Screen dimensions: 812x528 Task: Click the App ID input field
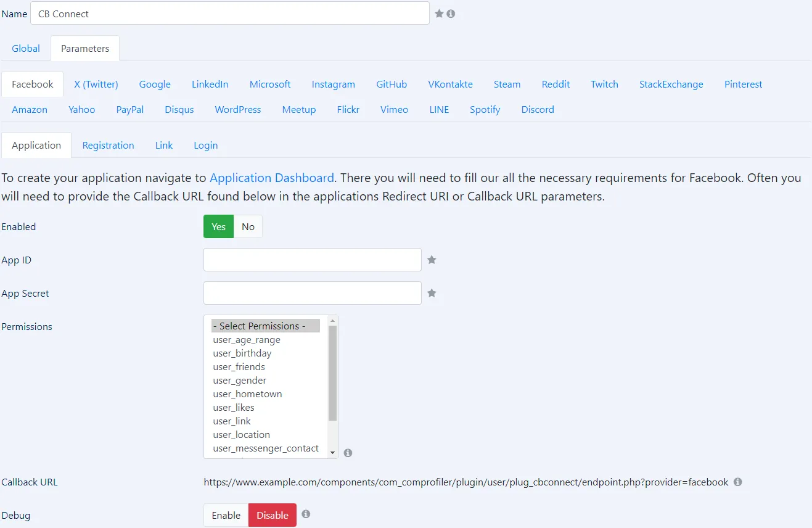pos(313,260)
